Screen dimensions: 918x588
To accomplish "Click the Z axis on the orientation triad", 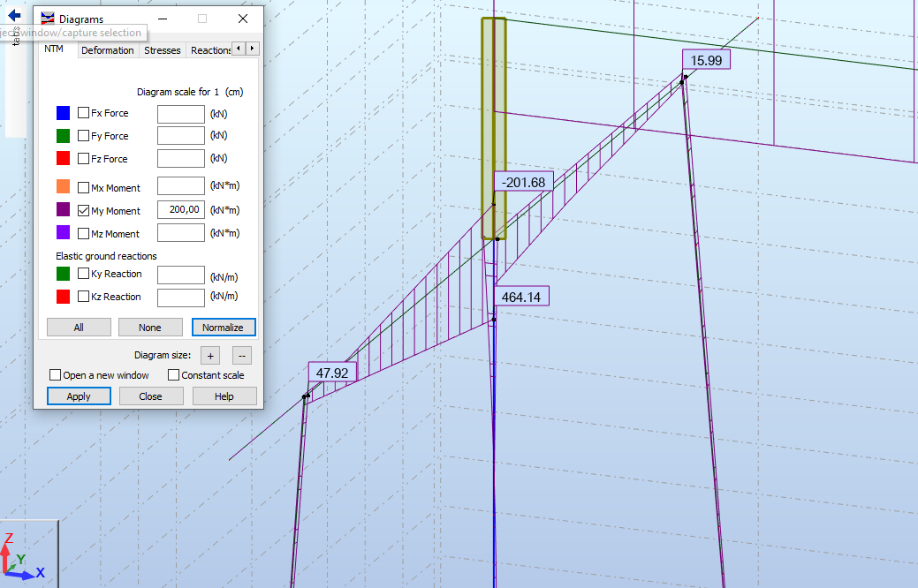I will point(10,539).
